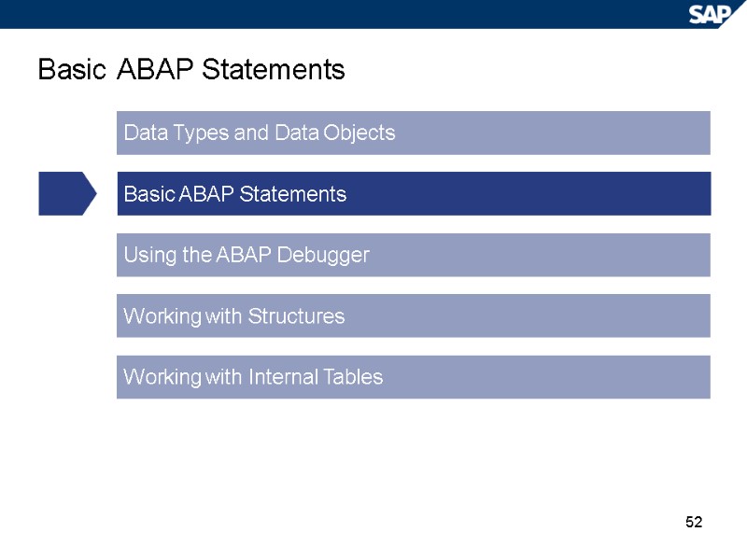The width and height of the screenshot is (747, 560).
Task: Click the slide title heading at top
Action: (191, 70)
